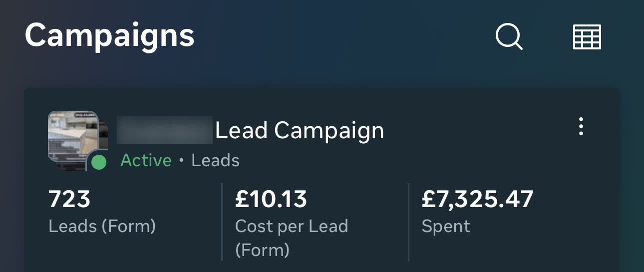The width and height of the screenshot is (644, 272).
Task: Click the grey Leads objective label
Action: tap(215, 161)
